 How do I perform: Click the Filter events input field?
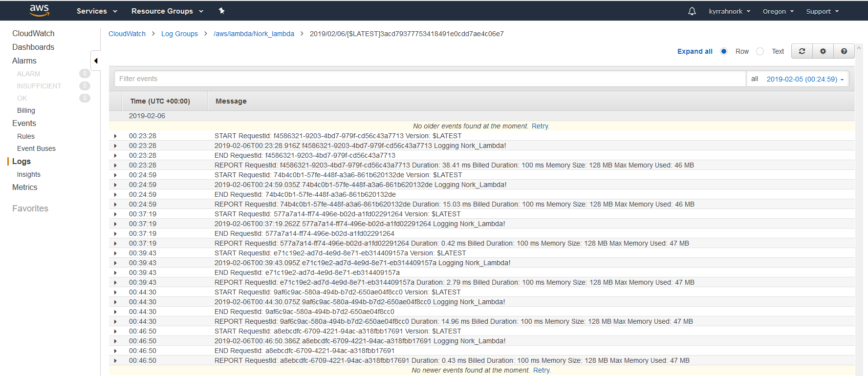[430, 79]
